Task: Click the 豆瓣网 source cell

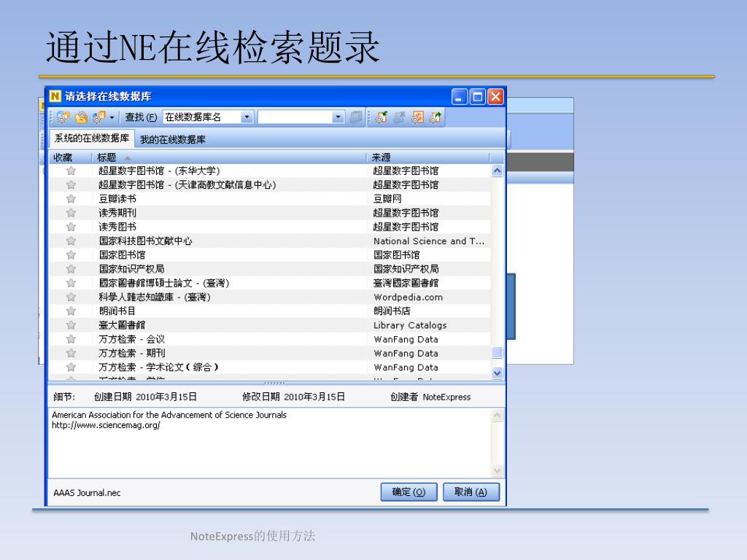Action: click(x=387, y=199)
